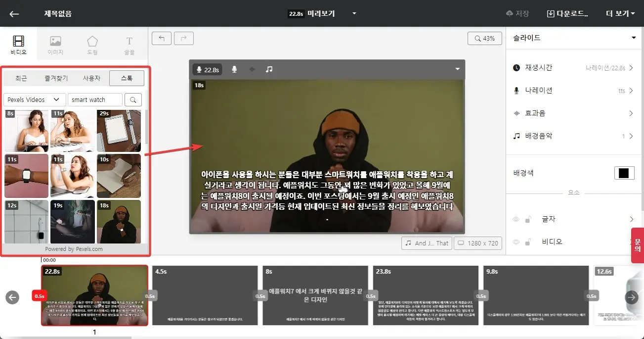Expand 효과음 settings chevron
Screen dimensions: 644x339
pos(631,113)
